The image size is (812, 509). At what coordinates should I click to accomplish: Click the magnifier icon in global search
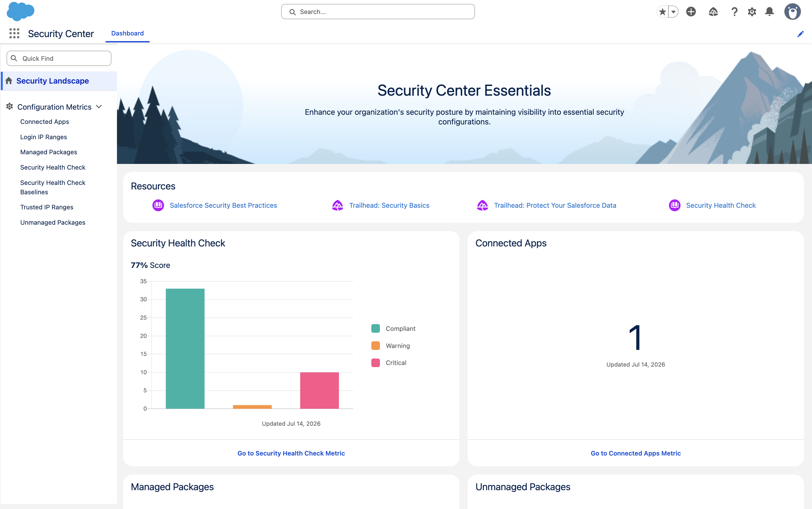tap(292, 12)
